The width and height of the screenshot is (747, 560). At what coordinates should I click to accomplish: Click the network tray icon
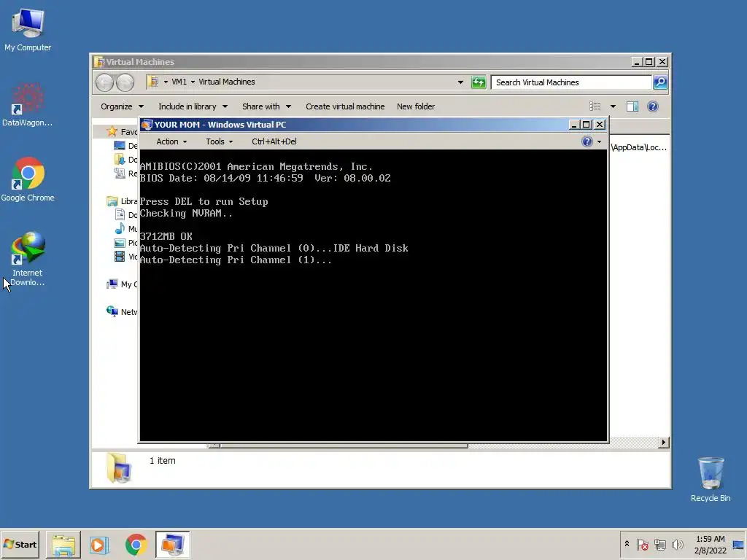pyautogui.click(x=659, y=544)
